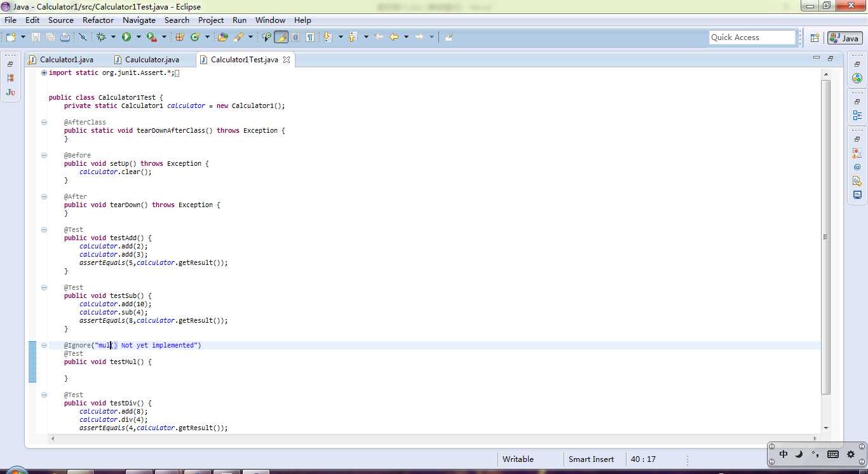Expand the folded import statements

click(x=44, y=72)
